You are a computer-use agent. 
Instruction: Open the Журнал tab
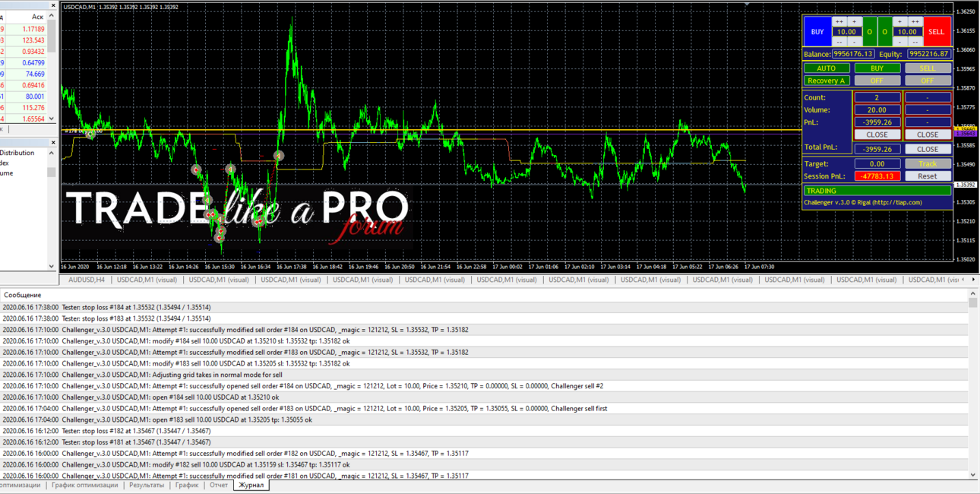coord(251,485)
